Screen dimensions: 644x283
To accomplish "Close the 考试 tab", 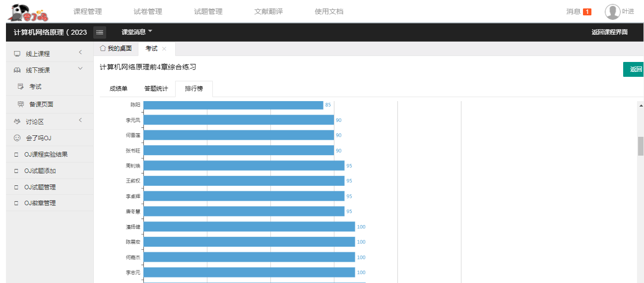I will (x=164, y=49).
